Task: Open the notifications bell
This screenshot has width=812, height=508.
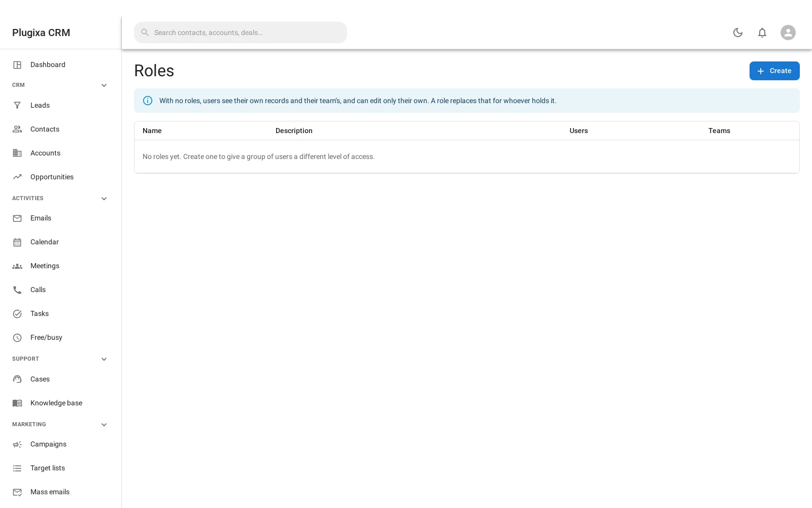Action: [x=762, y=33]
